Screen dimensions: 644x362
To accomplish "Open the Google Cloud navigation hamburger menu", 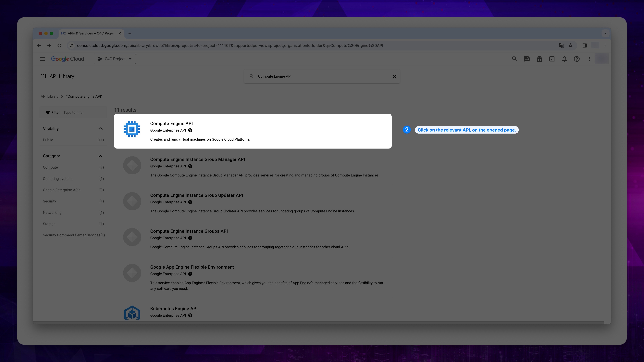I will coord(42,59).
